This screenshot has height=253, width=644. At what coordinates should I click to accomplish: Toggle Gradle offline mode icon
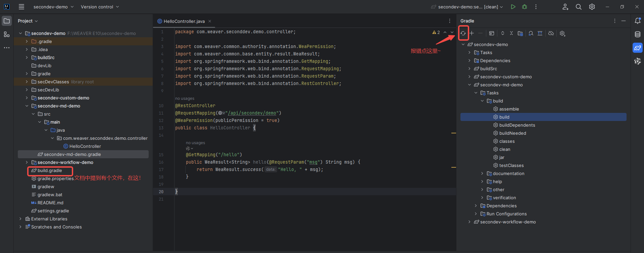point(551,33)
